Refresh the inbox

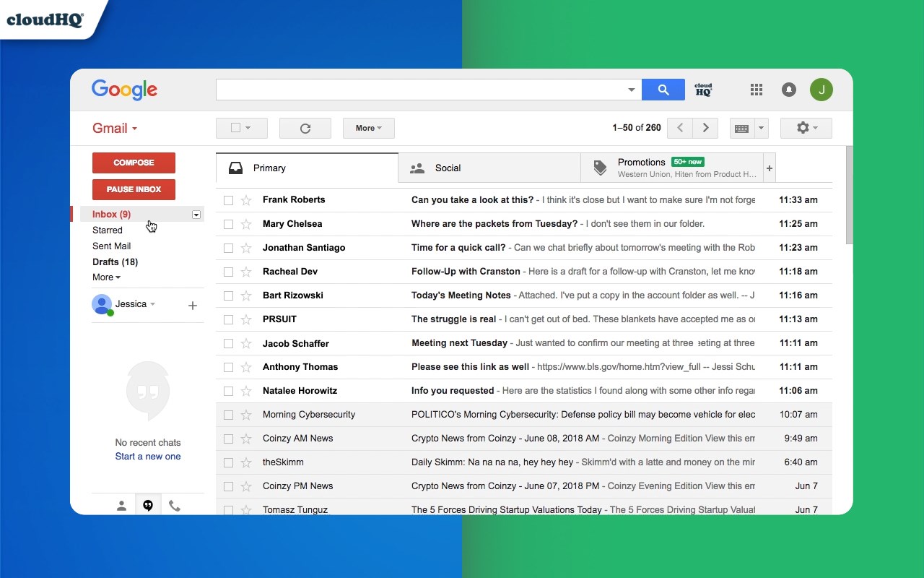[305, 128]
